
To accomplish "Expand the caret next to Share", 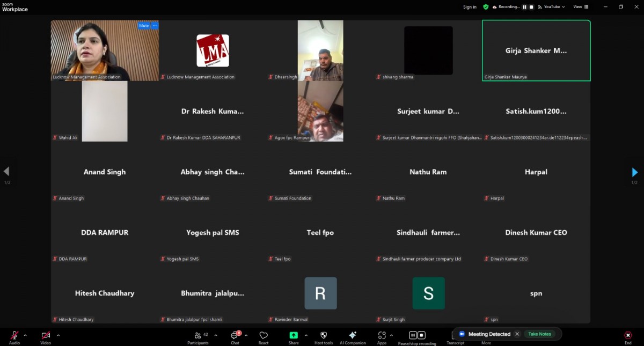I will pos(306,335).
